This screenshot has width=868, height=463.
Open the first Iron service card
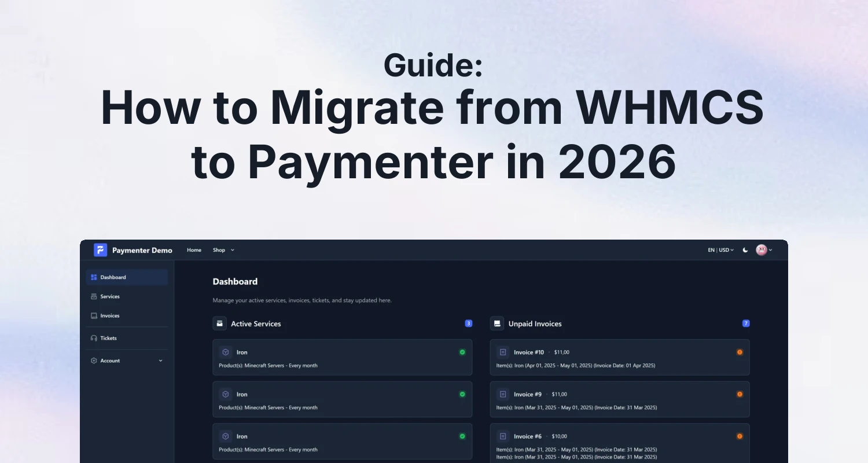(343, 357)
